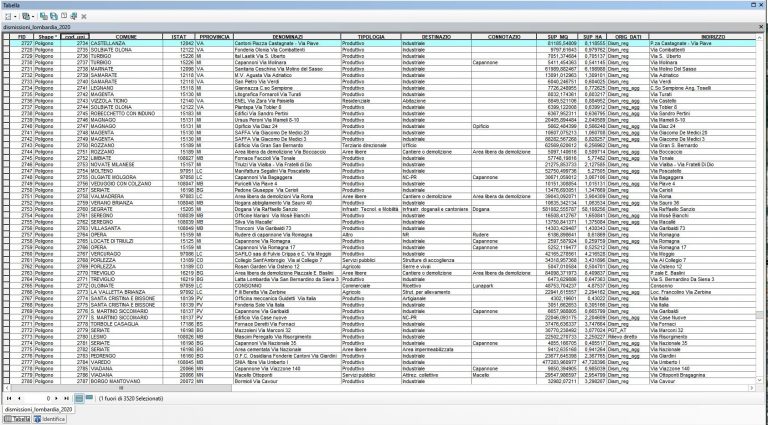Click the Rosen Garden Via Osteno 12 cell

287,266
